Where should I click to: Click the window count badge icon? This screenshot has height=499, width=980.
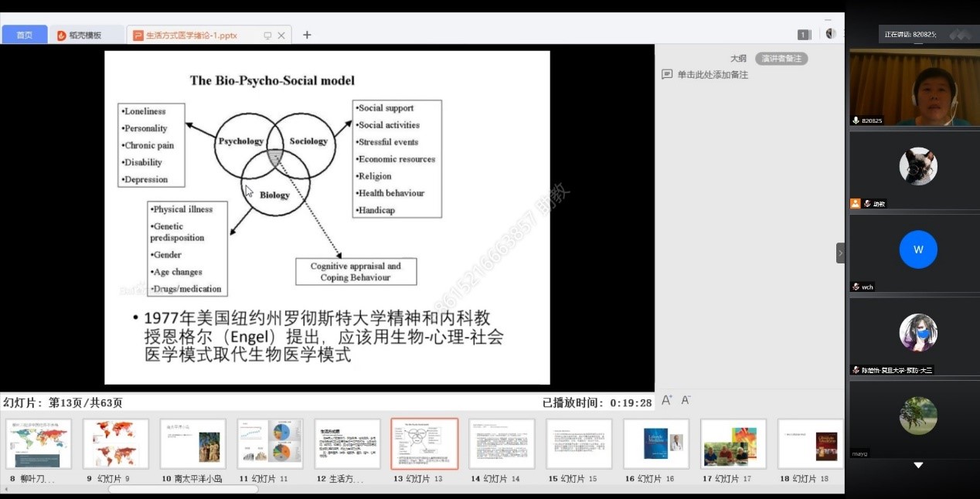click(804, 35)
